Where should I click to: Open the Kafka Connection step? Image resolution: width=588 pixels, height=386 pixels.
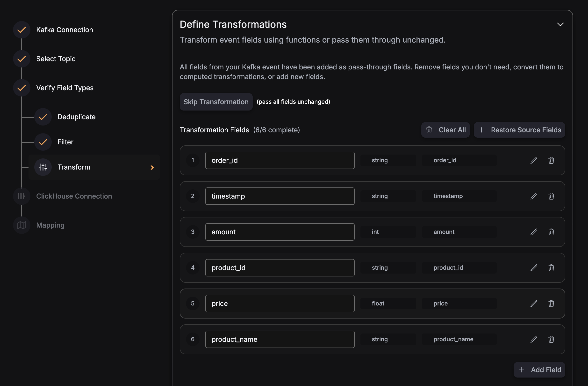pyautogui.click(x=65, y=30)
